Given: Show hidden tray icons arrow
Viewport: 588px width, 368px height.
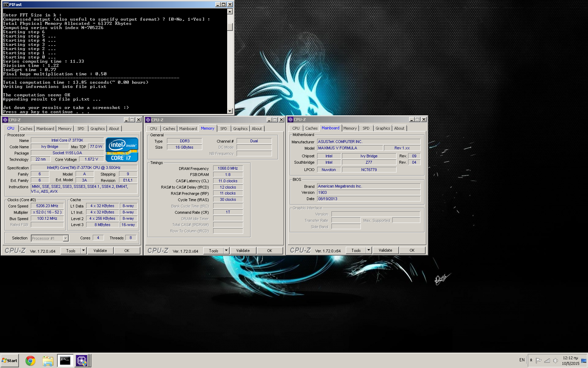Looking at the screenshot, I should [x=531, y=360].
